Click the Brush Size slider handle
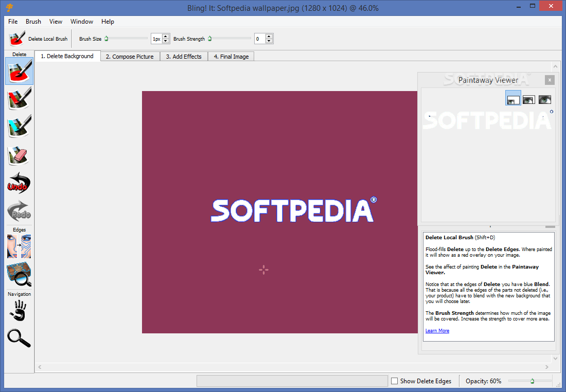This screenshot has height=392, width=566. 107,38
